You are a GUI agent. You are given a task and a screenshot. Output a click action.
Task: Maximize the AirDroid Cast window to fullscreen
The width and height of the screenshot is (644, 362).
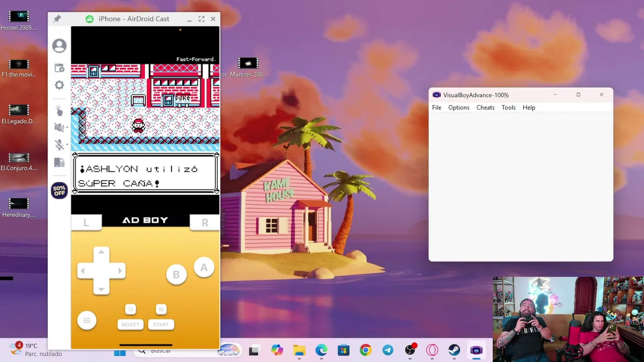tap(201, 19)
